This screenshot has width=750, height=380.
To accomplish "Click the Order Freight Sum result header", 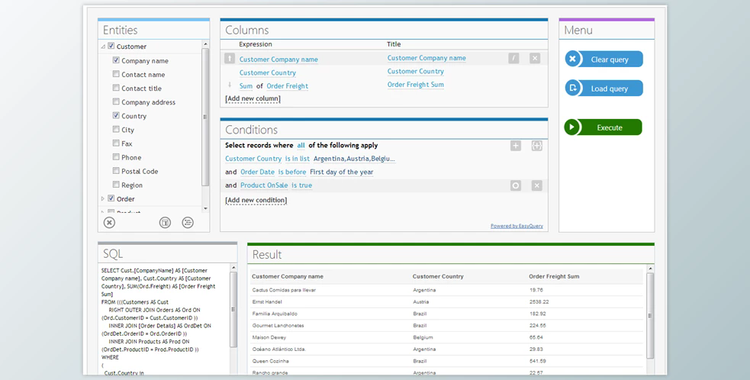I will pos(554,277).
